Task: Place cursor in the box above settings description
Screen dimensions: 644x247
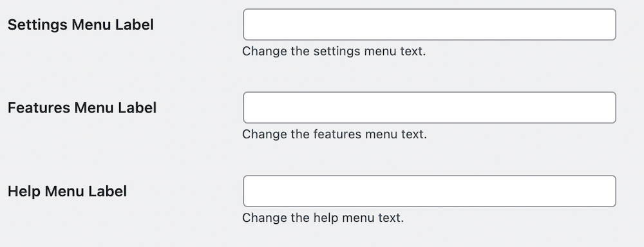Action: pos(430,24)
